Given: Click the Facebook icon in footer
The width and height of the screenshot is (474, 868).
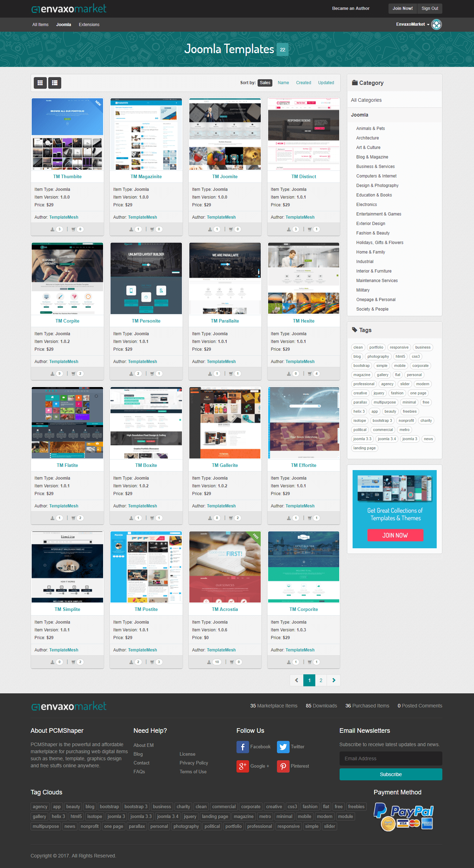Looking at the screenshot, I should (x=242, y=747).
